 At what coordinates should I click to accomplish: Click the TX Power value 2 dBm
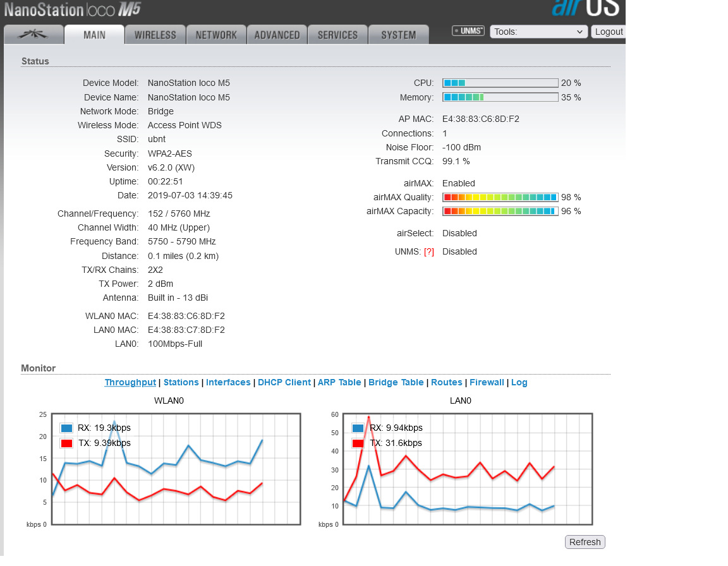(160, 284)
